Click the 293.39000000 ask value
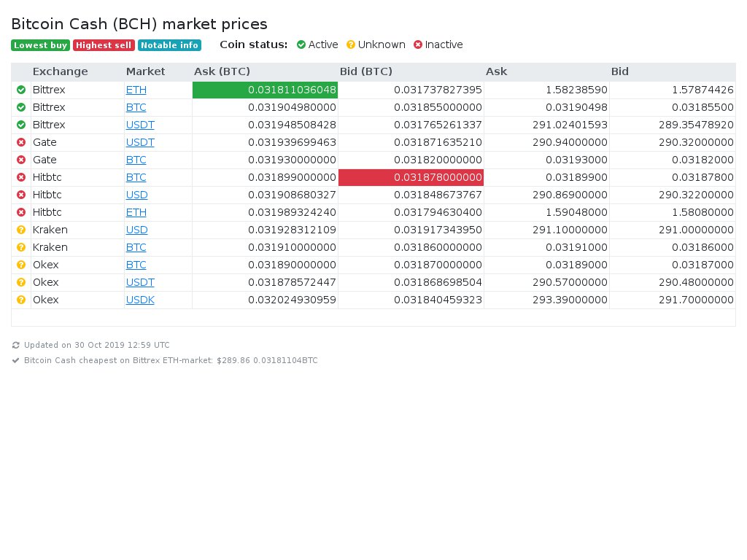The width and height of the screenshot is (747, 560). (x=570, y=300)
